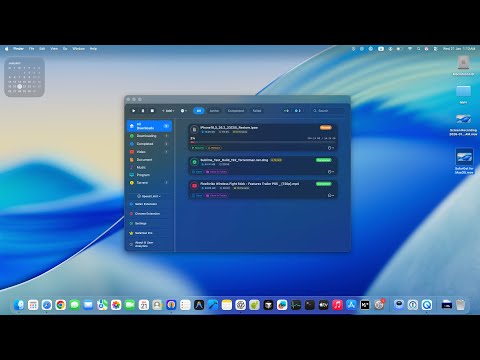Open Google Chrome from the Dock
The height and width of the screenshot is (360, 480).
(61, 305)
